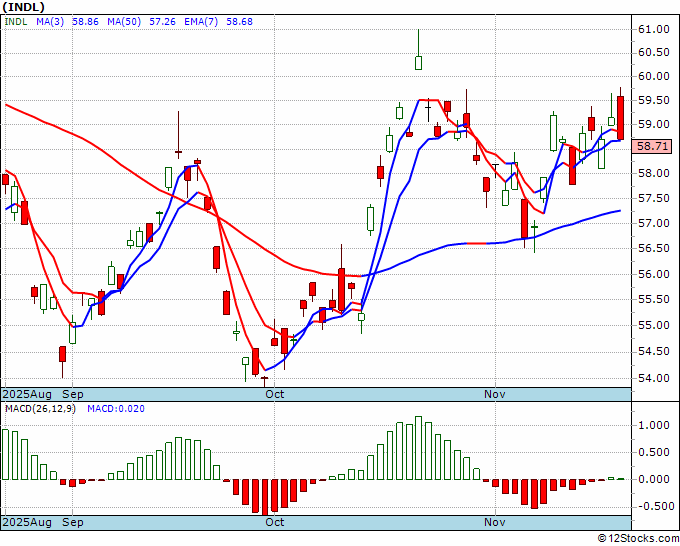Click Sep on the price chart axis
The image size is (680, 546).
coord(72,394)
